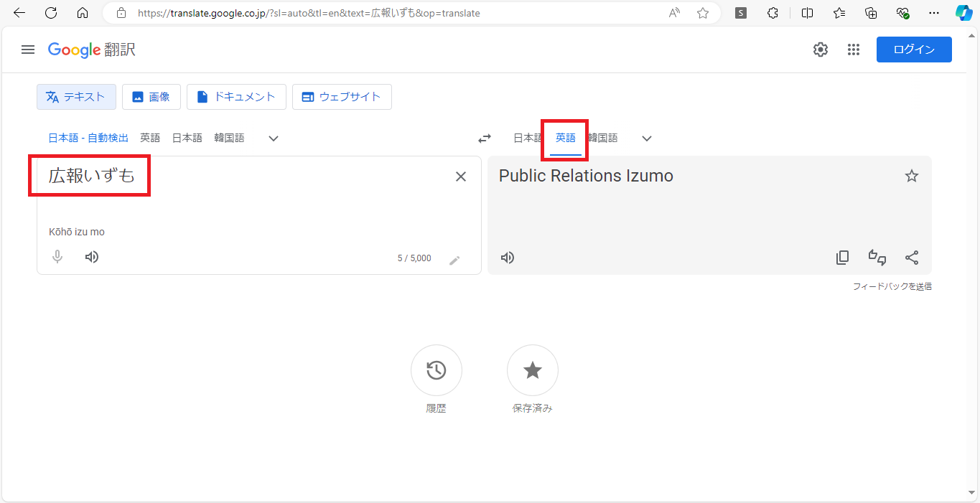
Task: Save translation with the star icon
Action: click(x=912, y=176)
